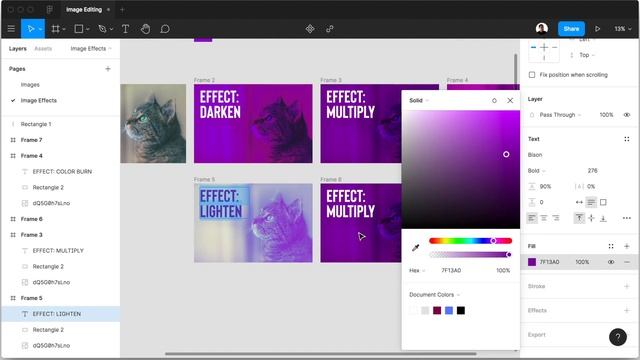Select Rectangle 1 layer
The image size is (640, 360).
[x=36, y=124]
